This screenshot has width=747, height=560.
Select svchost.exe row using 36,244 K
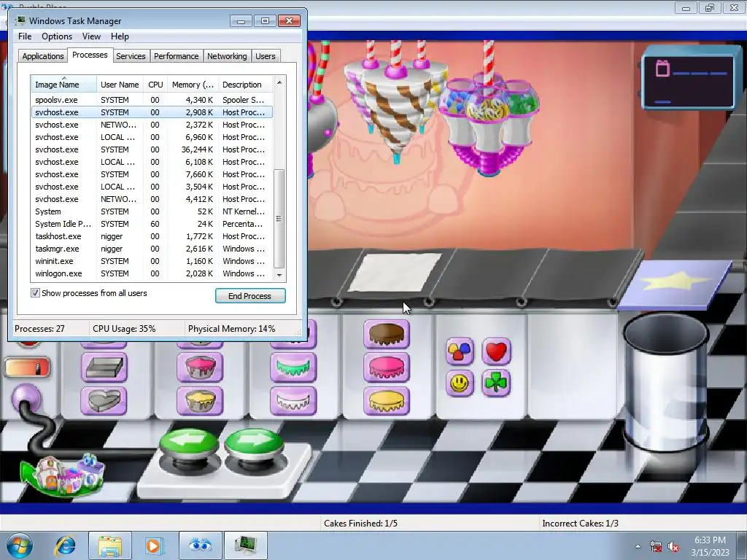pyautogui.click(x=152, y=149)
